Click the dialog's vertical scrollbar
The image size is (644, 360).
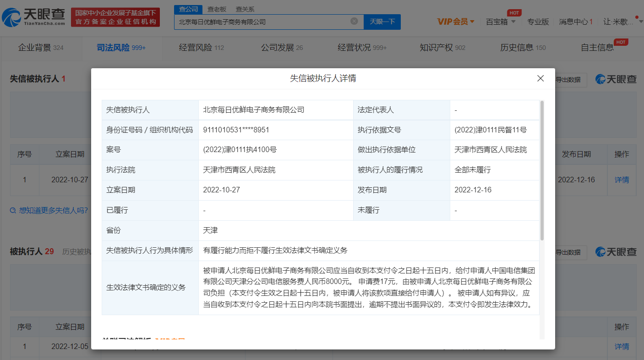(542, 170)
